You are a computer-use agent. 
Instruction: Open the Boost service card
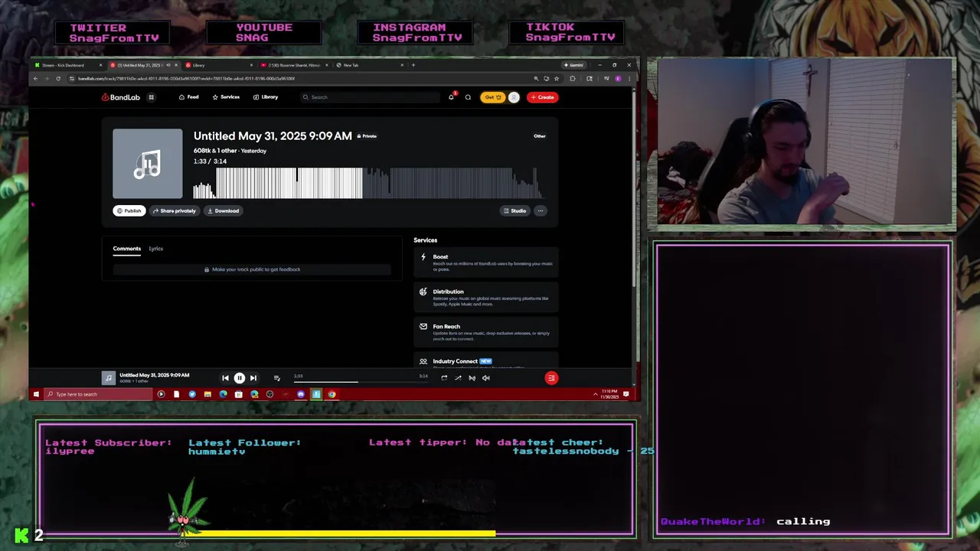point(486,262)
